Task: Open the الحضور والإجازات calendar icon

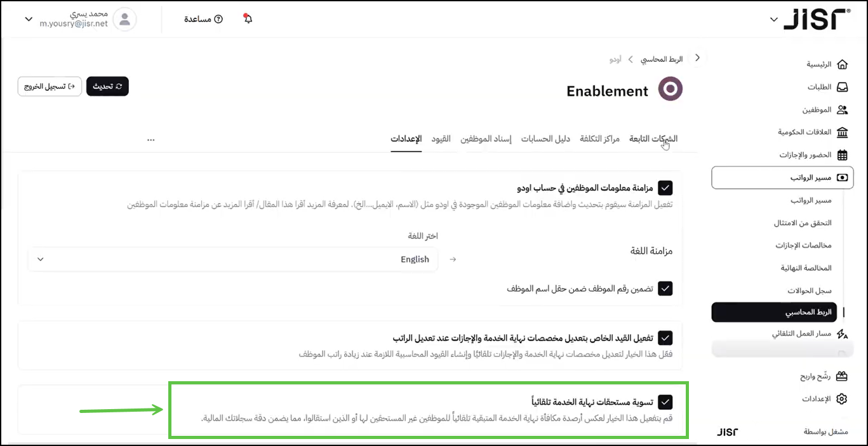Action: (x=842, y=155)
